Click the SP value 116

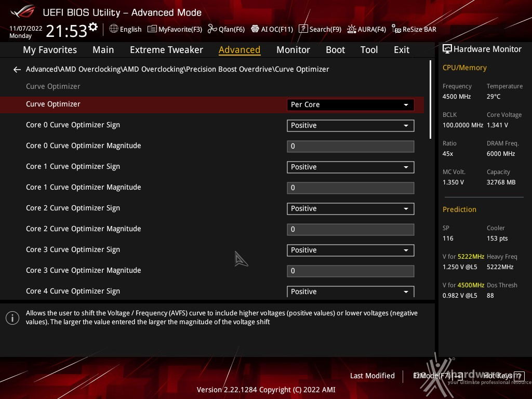pyautogui.click(x=448, y=238)
